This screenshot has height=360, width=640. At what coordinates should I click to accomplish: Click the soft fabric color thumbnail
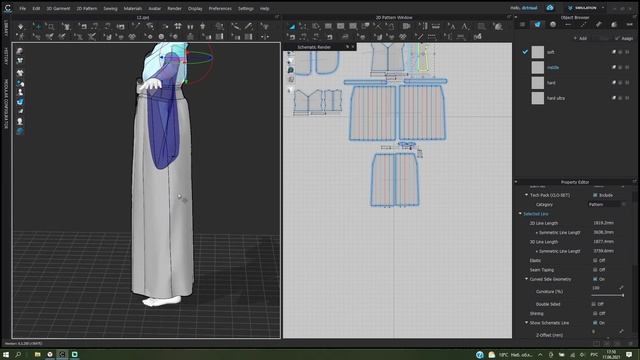click(x=538, y=52)
